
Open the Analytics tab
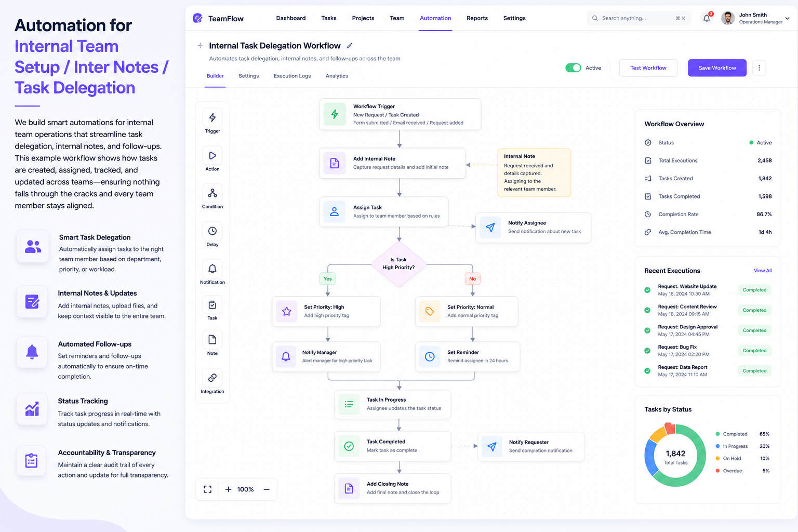point(337,76)
